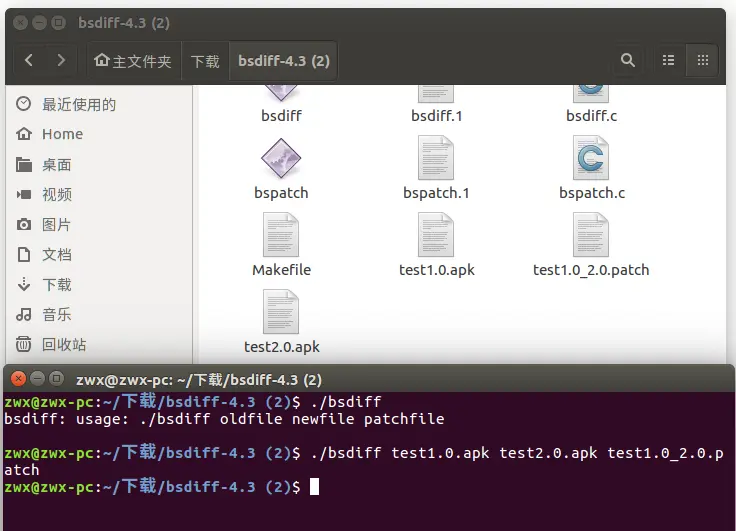Select the bspatch.c source file icon
This screenshot has height=531, width=736.
tap(590, 158)
